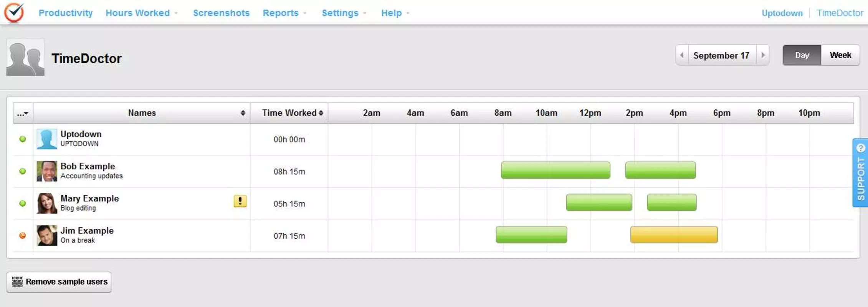Sort the table by Names column

tap(142, 113)
